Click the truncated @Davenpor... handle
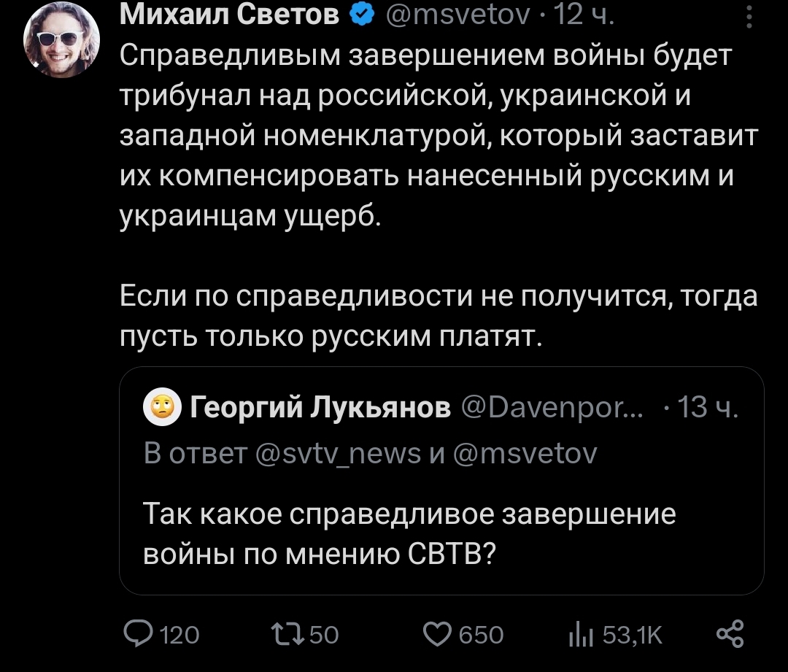The height and width of the screenshot is (672, 788). click(x=553, y=407)
